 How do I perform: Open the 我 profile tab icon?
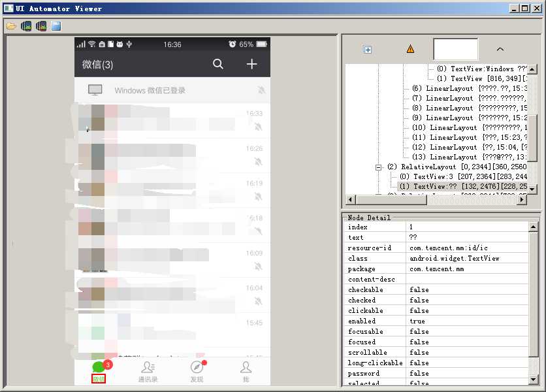pos(246,367)
